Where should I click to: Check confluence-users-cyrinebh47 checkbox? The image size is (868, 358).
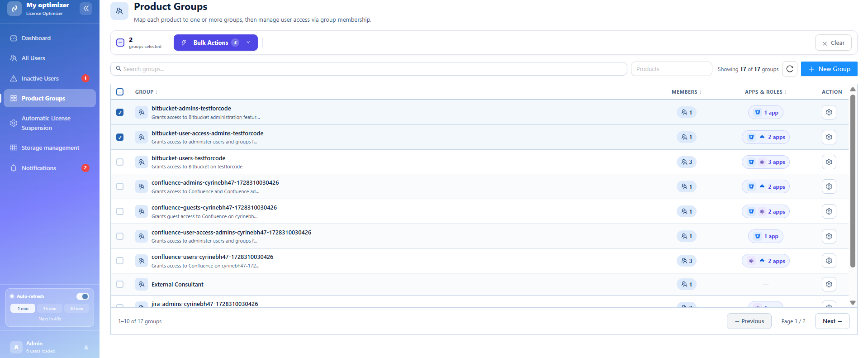pyautogui.click(x=120, y=261)
